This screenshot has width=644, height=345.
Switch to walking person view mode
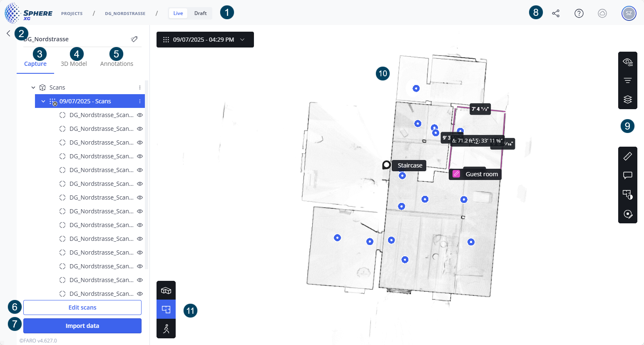(166, 329)
